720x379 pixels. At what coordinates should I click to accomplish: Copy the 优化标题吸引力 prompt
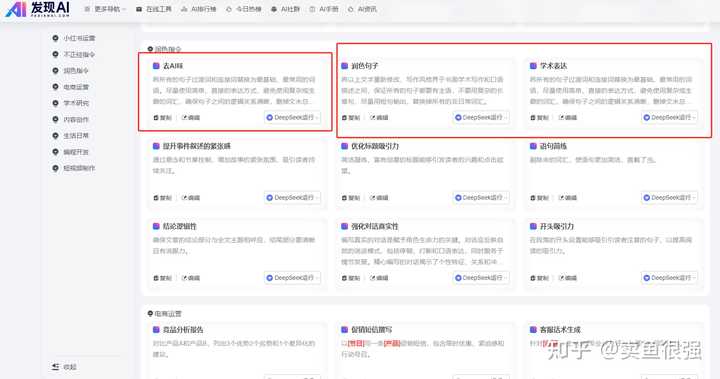click(351, 198)
